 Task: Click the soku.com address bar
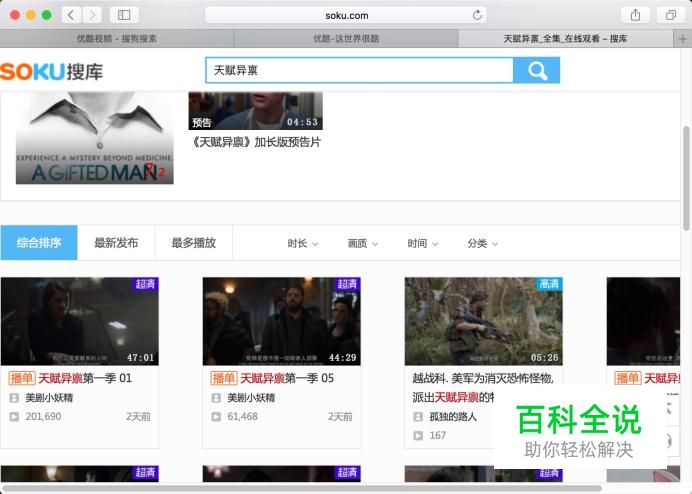point(346,15)
